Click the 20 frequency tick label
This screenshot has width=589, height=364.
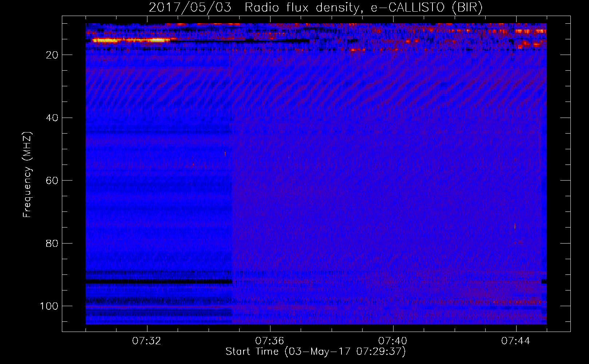point(53,55)
